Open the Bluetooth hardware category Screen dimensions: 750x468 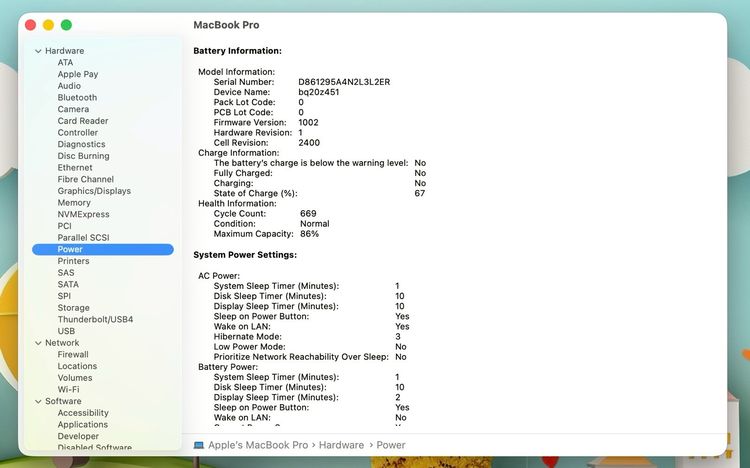pos(77,97)
